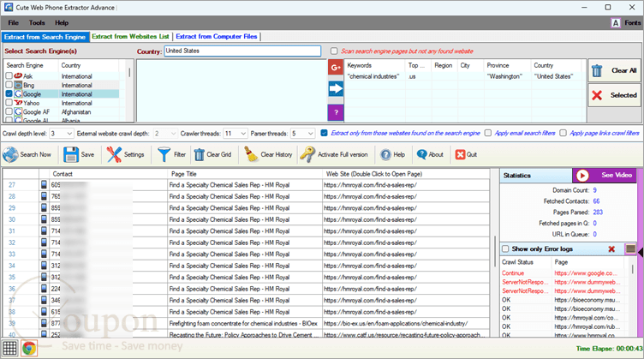Screen dimensions: 644x359
Task: Click the Clear All trash bin icon
Action: tap(597, 70)
